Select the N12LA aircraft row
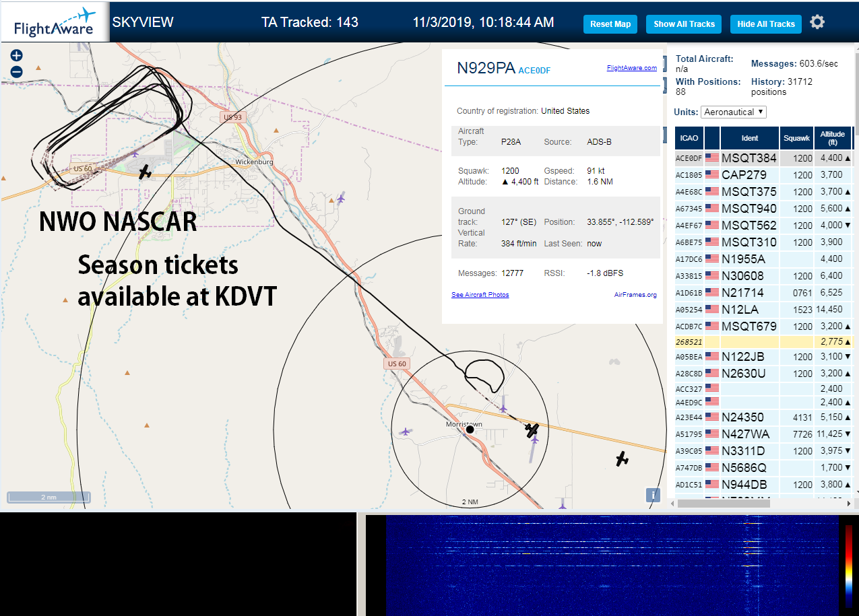 pyautogui.click(x=763, y=310)
